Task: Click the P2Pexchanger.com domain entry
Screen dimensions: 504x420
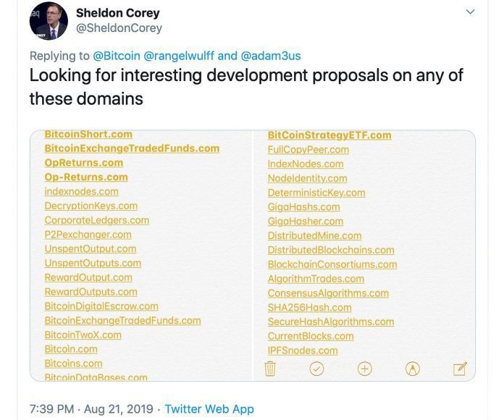Action: click(88, 235)
